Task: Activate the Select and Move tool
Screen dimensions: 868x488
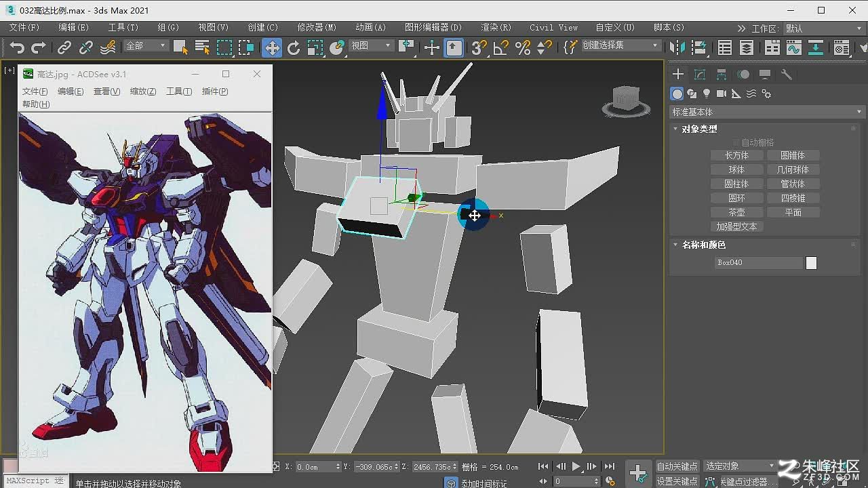Action: tap(272, 47)
